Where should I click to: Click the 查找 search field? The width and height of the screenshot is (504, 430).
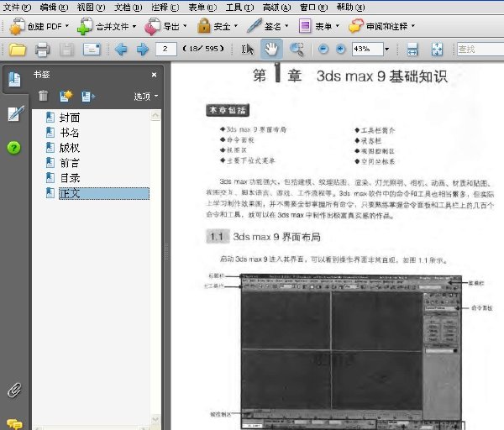pyautogui.click(x=480, y=50)
